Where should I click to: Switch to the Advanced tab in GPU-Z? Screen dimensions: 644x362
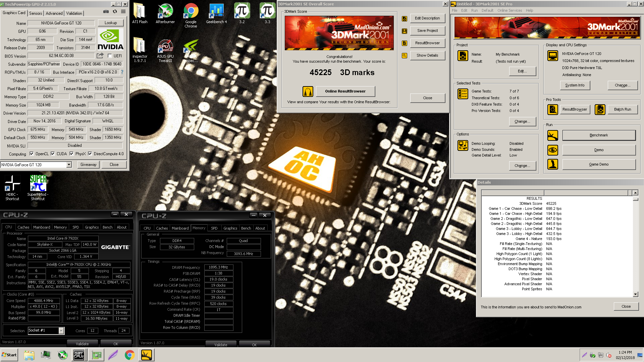click(x=54, y=13)
